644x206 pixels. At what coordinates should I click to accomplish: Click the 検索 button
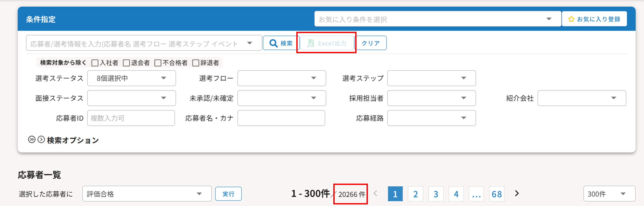(x=281, y=43)
